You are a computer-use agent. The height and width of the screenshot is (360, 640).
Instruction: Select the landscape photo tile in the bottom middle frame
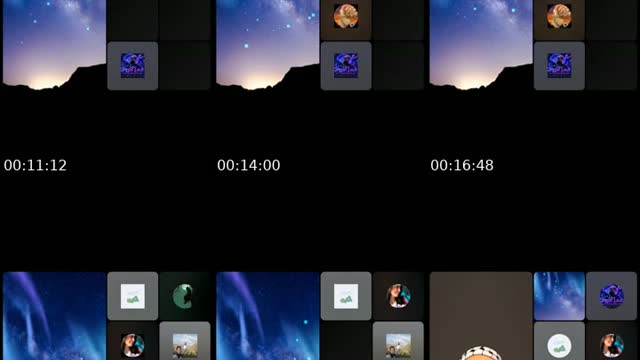click(398, 341)
